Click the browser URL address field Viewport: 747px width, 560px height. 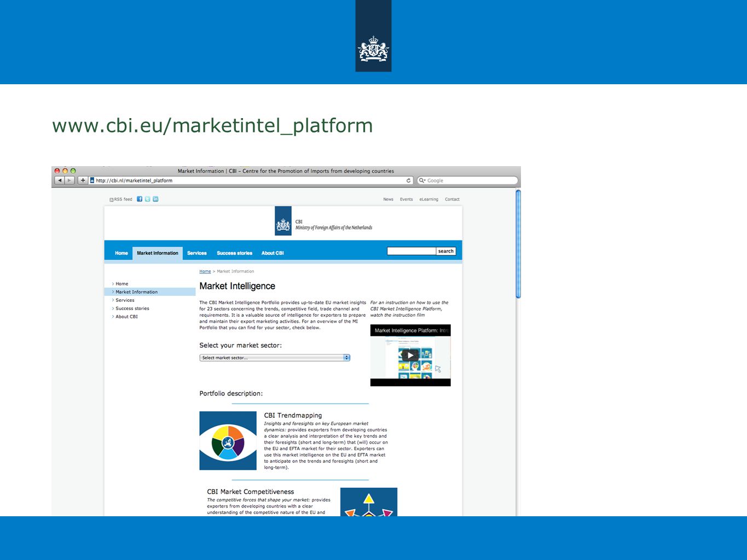point(251,180)
